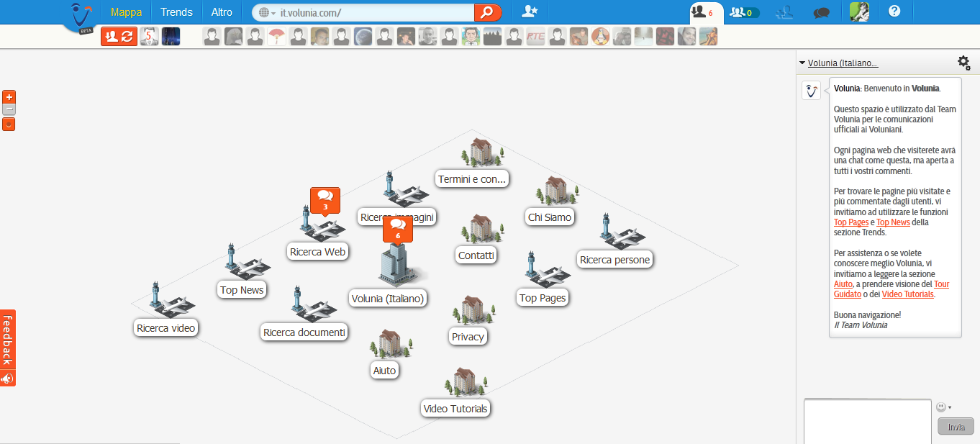This screenshot has height=444, width=980.
Task: Click the house icon above Chi Siamo
Action: 558,191
